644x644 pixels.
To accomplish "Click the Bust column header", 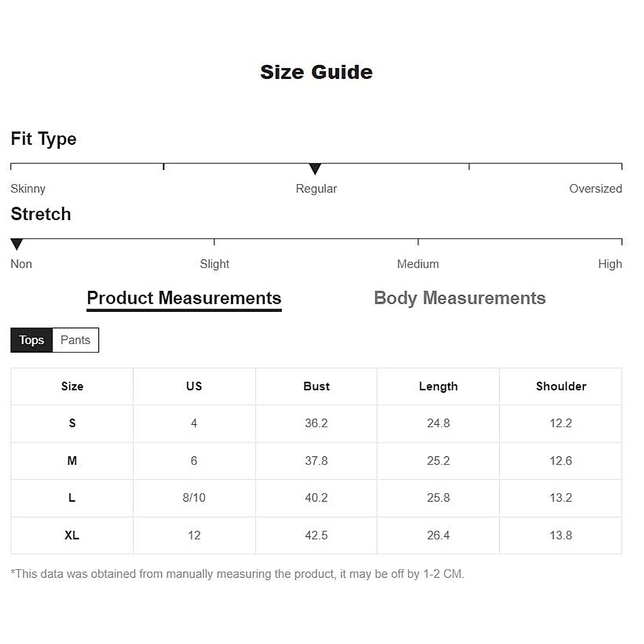I will [x=316, y=386].
